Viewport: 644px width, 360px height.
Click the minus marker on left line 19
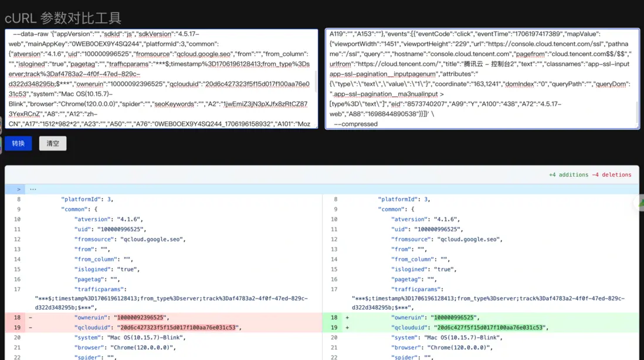[30, 328]
